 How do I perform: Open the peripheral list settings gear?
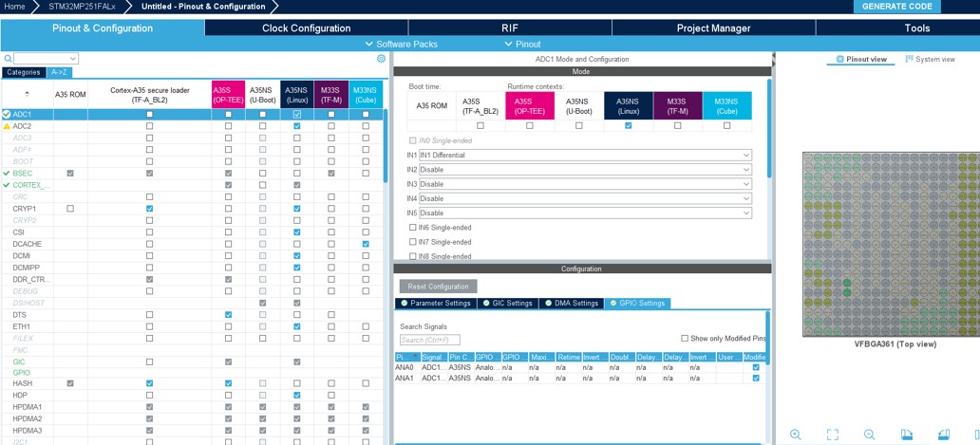coord(381,59)
